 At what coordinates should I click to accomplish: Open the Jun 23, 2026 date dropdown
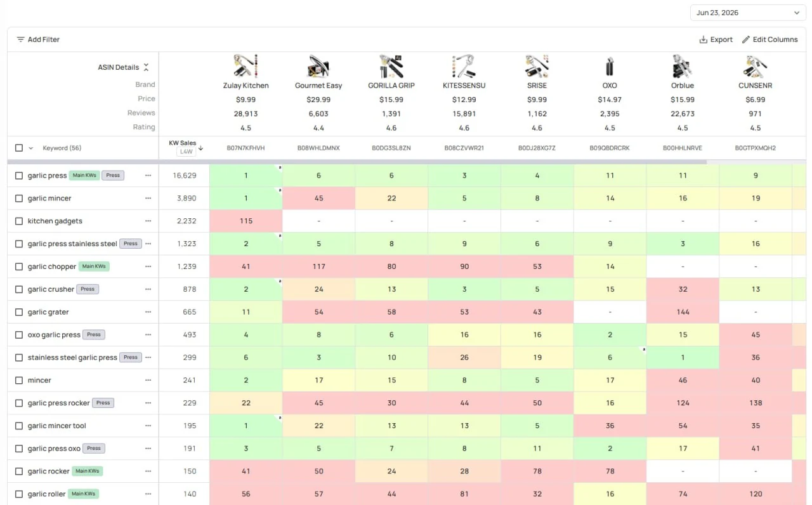(x=748, y=13)
